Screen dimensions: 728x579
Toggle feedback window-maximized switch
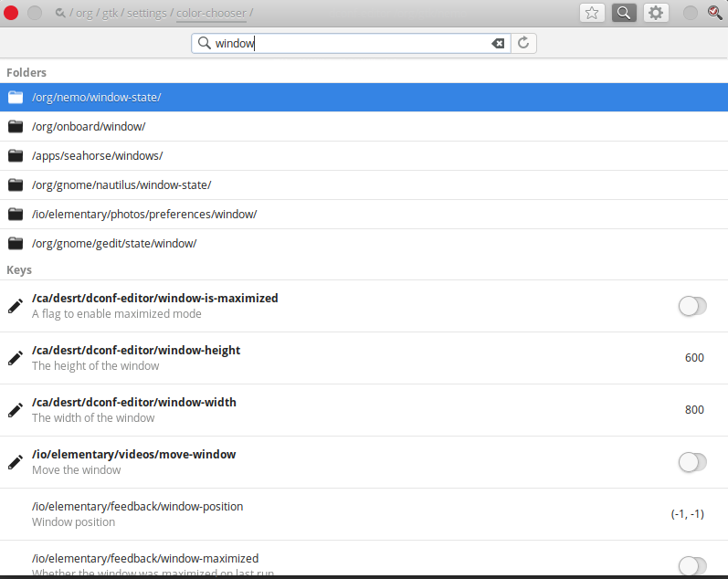click(692, 566)
